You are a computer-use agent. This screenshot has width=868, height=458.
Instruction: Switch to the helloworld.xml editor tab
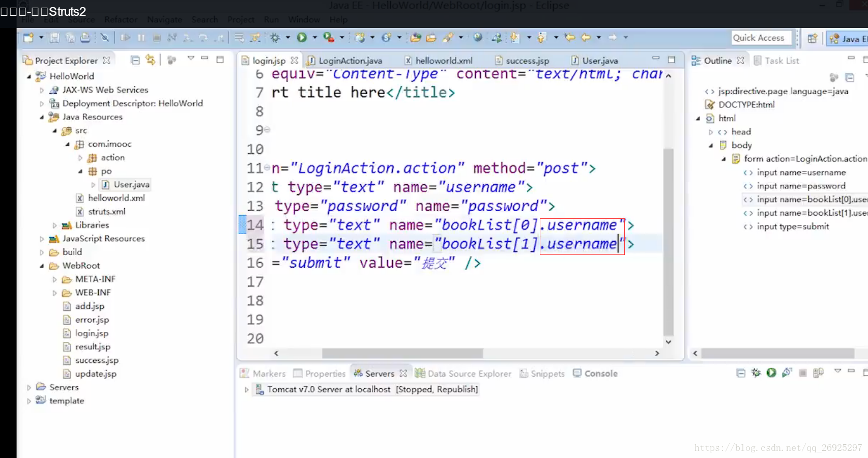pos(439,61)
